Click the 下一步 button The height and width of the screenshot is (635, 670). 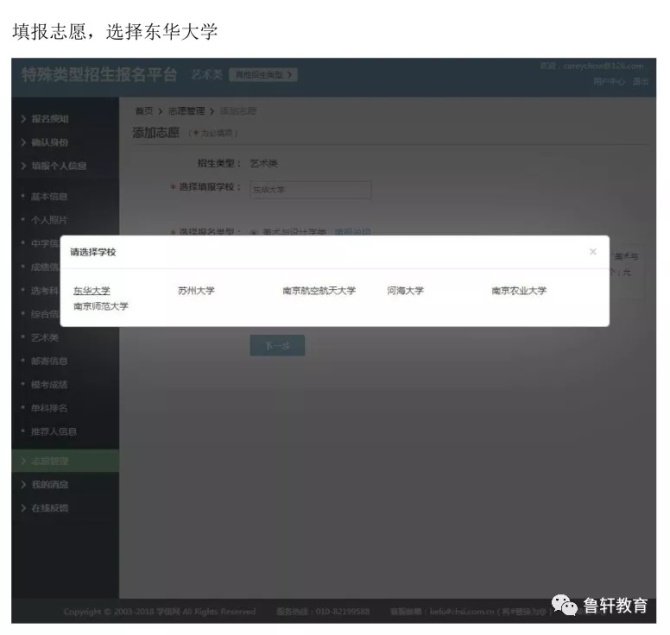[277, 345]
